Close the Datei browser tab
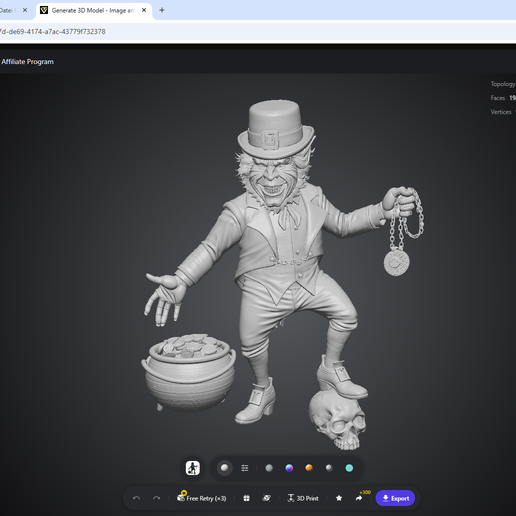The width and height of the screenshot is (516, 516). (x=25, y=10)
